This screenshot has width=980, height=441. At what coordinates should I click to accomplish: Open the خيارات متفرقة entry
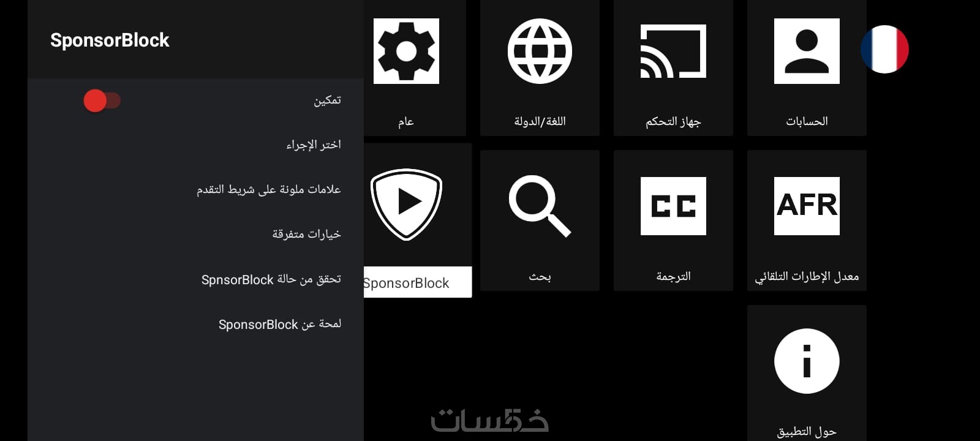click(x=306, y=234)
